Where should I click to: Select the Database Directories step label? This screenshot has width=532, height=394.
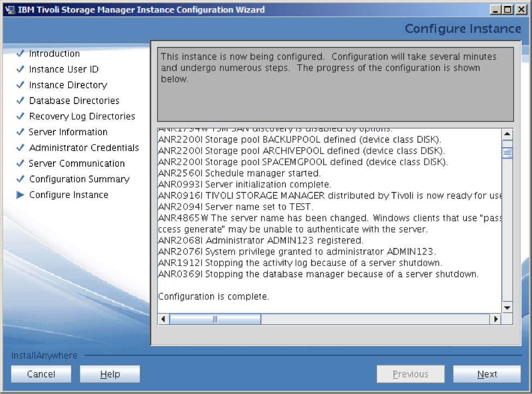tap(74, 101)
